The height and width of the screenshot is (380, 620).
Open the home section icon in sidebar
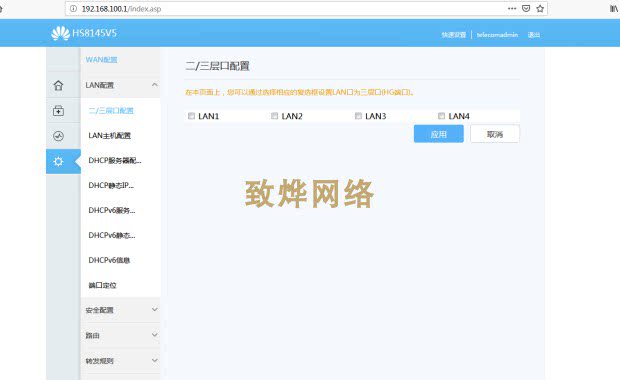tap(58, 85)
